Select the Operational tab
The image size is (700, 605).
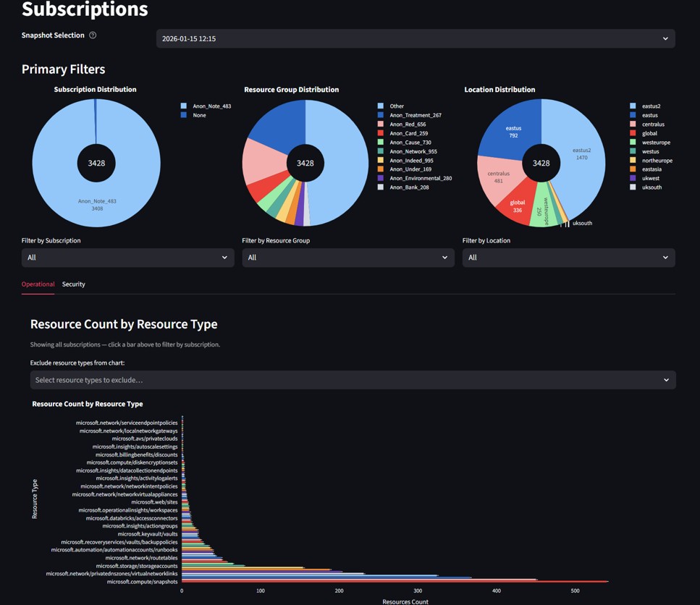pos(38,284)
